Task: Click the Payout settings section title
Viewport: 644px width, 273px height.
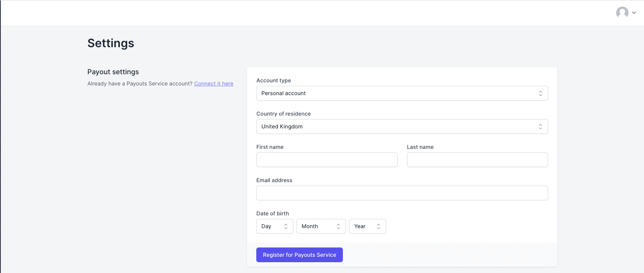Action: click(113, 72)
